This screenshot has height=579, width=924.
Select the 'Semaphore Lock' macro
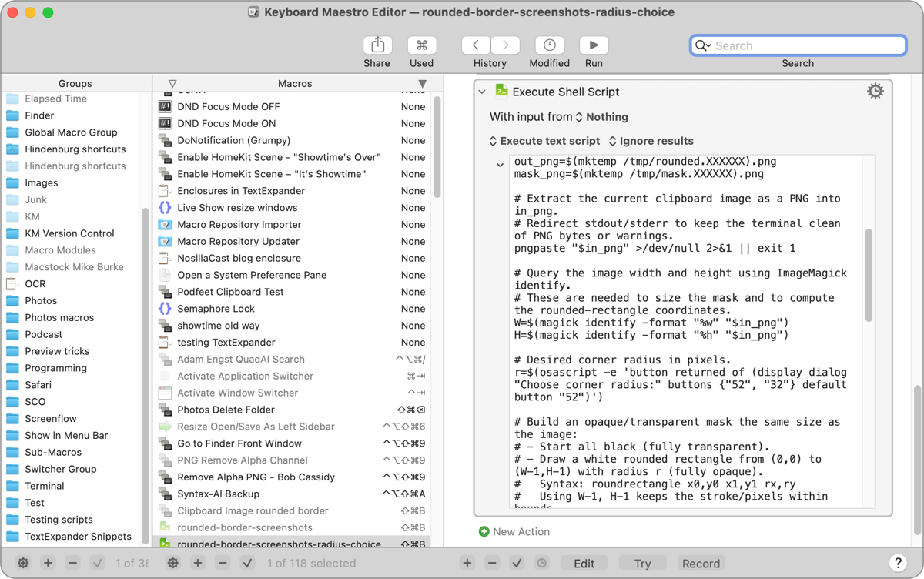pos(216,309)
